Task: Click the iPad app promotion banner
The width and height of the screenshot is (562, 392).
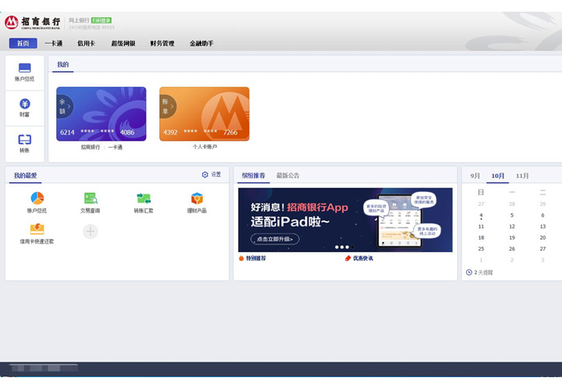Action: [345, 220]
